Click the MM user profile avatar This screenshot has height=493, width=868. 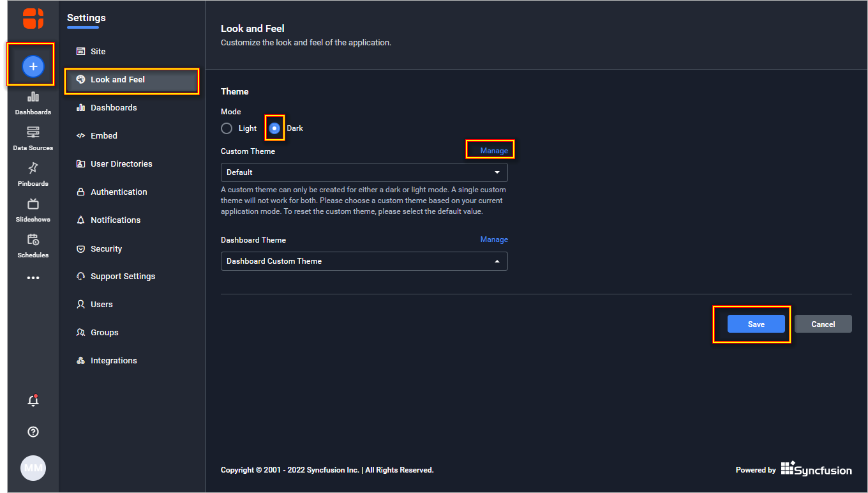[33, 468]
